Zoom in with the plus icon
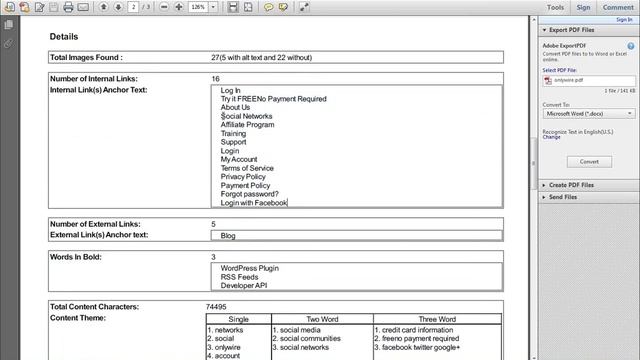 179,7
